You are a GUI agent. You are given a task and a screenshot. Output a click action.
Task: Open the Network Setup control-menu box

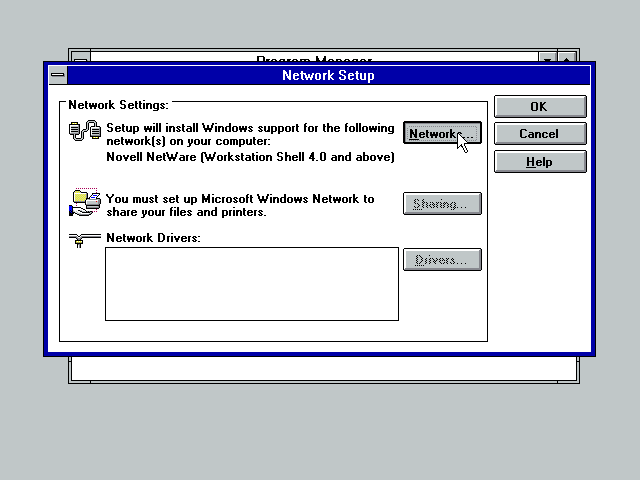[58, 75]
